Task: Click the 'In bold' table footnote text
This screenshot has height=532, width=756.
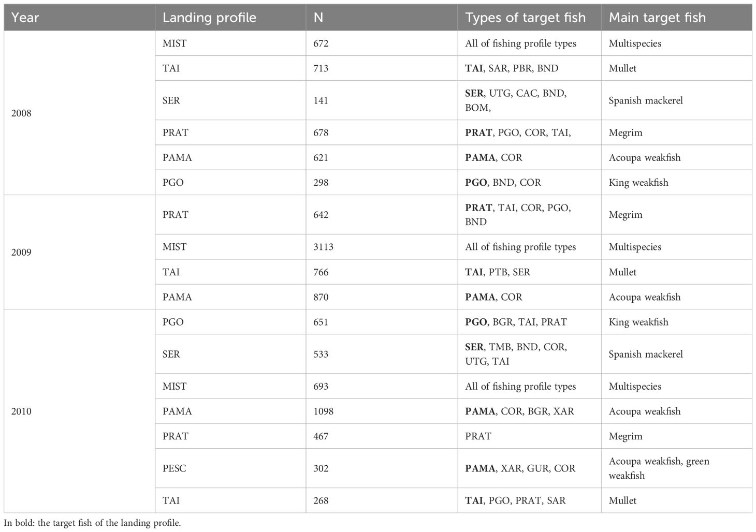Action: [x=92, y=523]
